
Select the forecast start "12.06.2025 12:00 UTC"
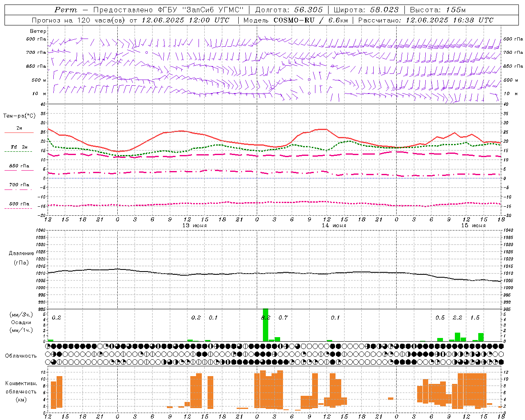click(186, 20)
